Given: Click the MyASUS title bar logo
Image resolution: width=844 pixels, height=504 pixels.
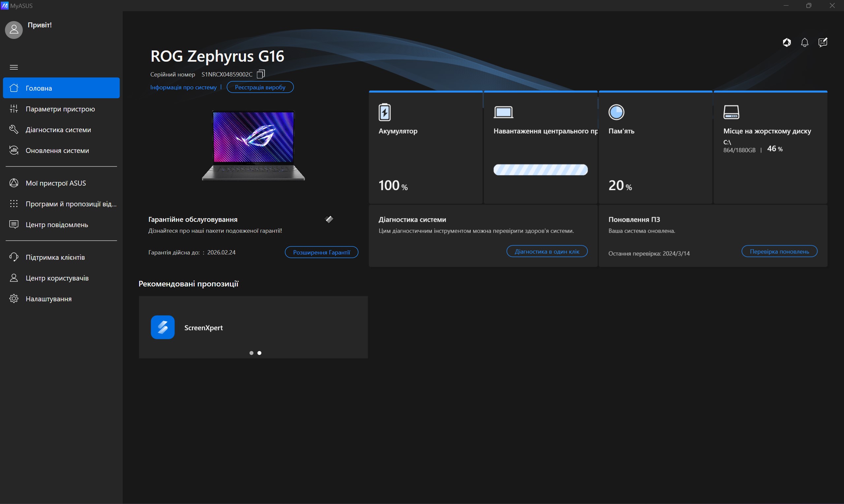Looking at the screenshot, I should pyautogui.click(x=5, y=5).
